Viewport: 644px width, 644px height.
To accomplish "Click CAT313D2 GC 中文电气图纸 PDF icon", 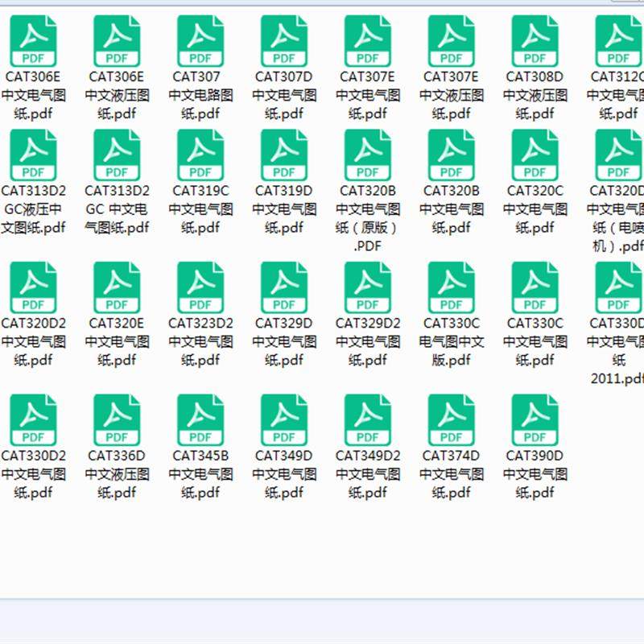I will [x=117, y=155].
